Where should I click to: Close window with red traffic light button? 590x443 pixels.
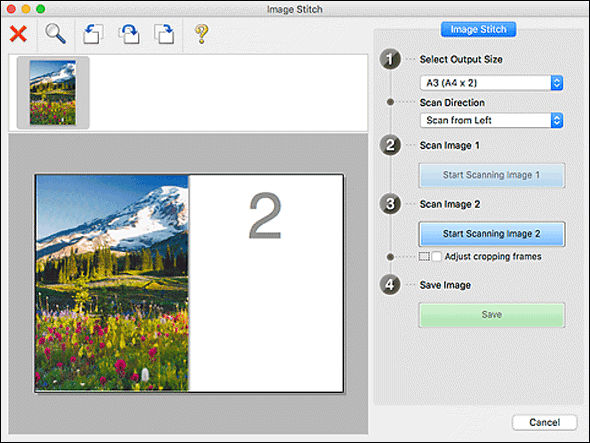11,9
